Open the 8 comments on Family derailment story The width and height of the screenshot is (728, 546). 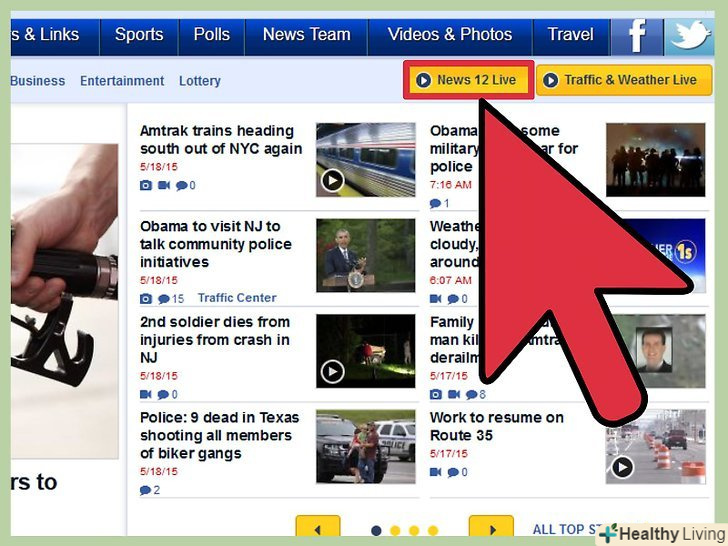(x=475, y=395)
